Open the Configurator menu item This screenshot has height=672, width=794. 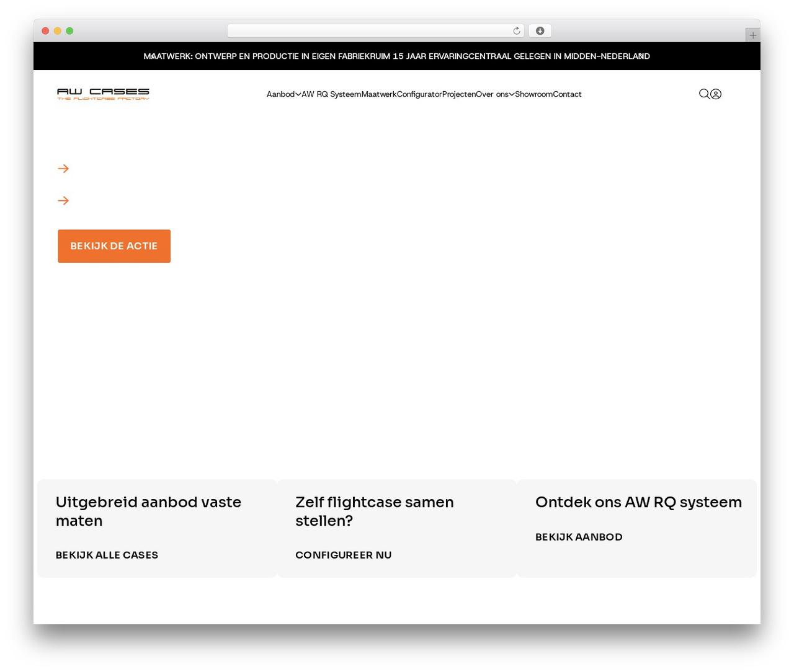[419, 94]
